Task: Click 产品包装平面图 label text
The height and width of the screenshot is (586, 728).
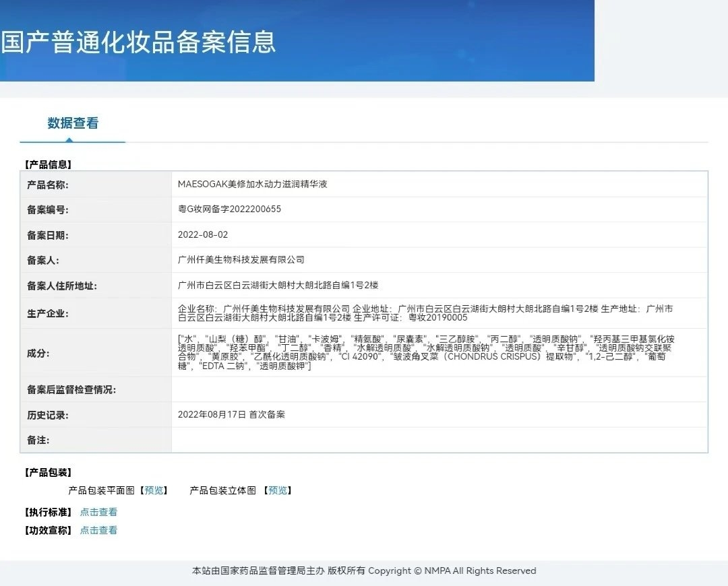Action: tap(101, 490)
